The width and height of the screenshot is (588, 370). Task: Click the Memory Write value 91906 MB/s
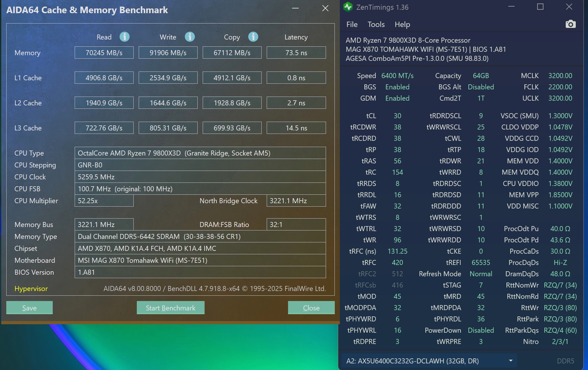click(x=168, y=53)
